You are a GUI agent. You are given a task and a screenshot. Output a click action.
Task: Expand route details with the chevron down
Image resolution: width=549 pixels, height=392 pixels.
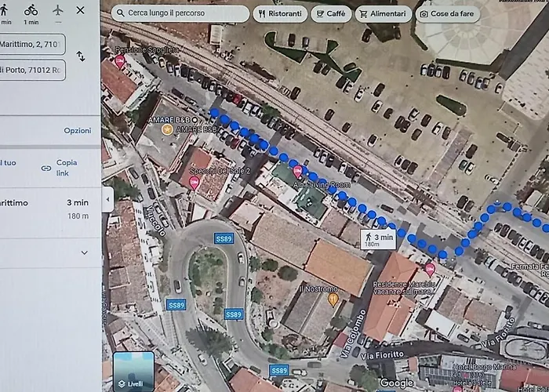click(x=84, y=252)
